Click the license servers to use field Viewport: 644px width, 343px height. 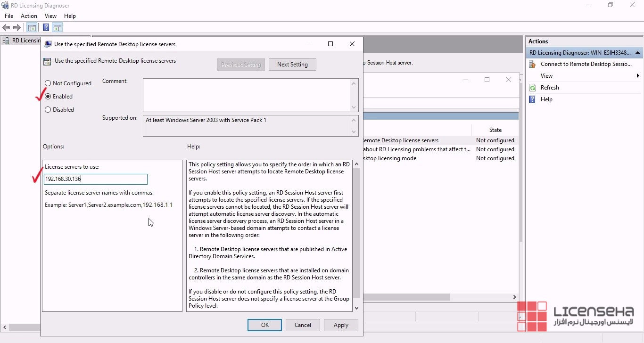pos(95,179)
